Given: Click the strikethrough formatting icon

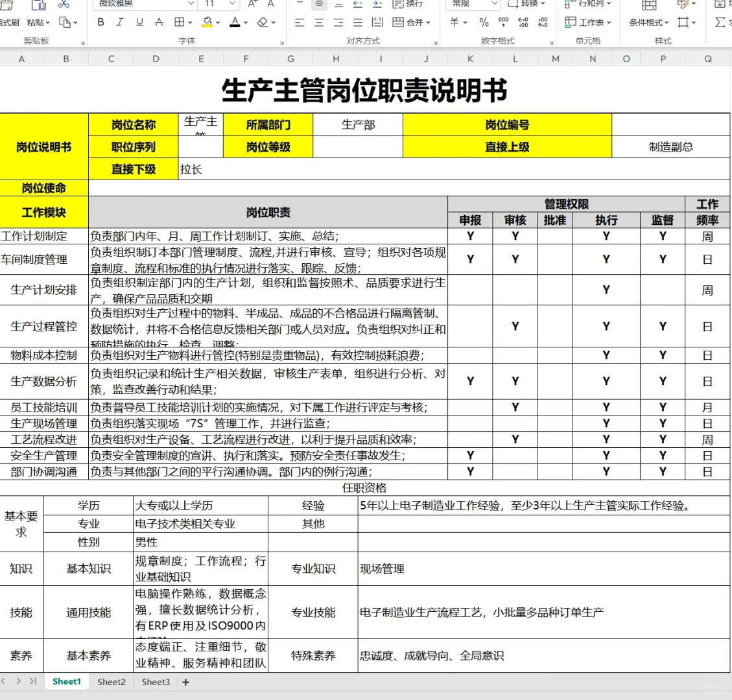Looking at the screenshot, I should pos(158,21).
